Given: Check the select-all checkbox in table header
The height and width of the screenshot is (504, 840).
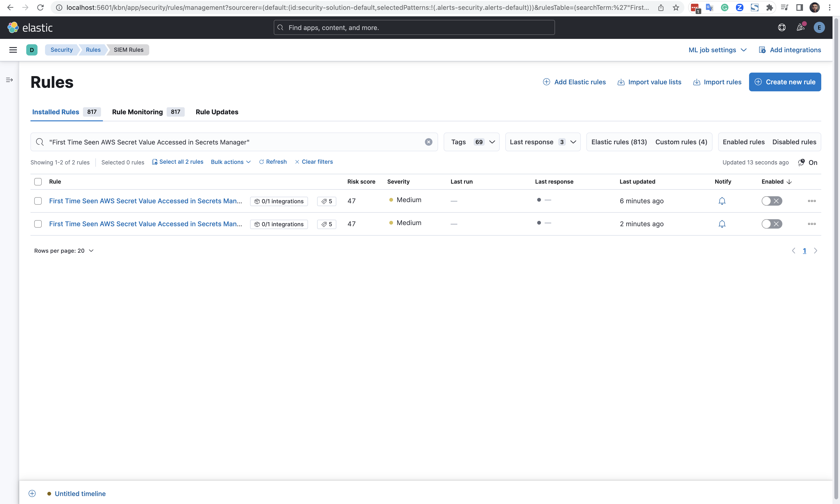Looking at the screenshot, I should (38, 182).
